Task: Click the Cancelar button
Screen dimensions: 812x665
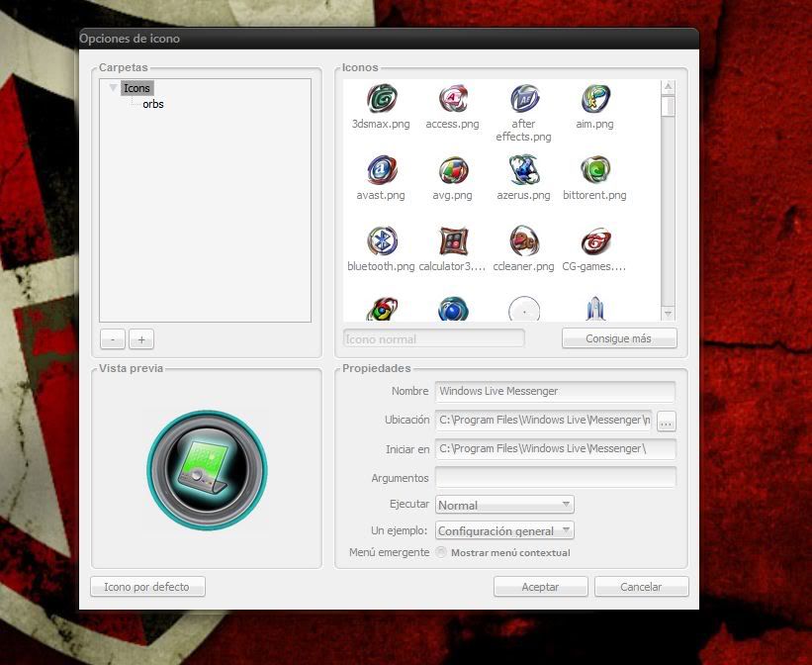Action: (x=642, y=587)
